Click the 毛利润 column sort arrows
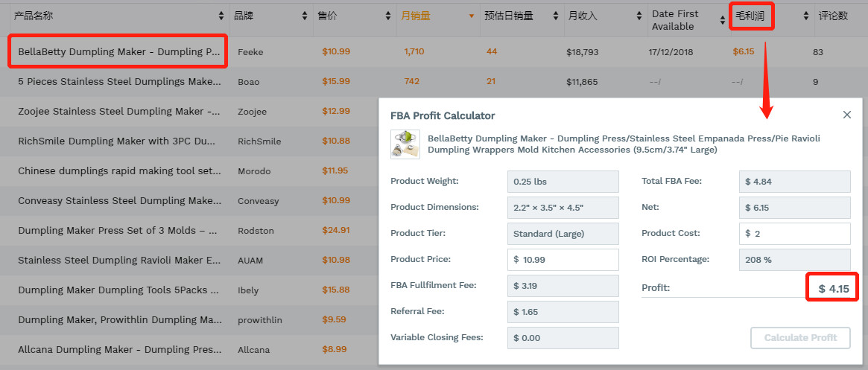This screenshot has width=868, height=370. [805, 16]
